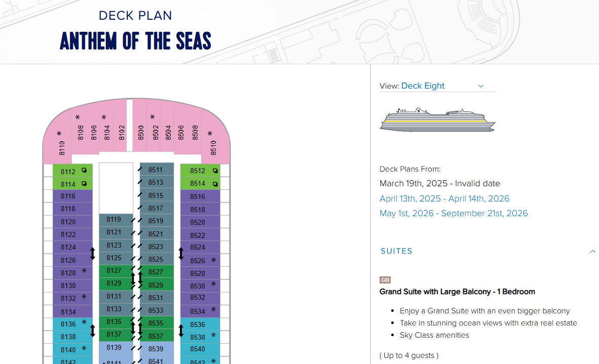Select stateroom 8522
The image size is (599, 364).
point(200,235)
